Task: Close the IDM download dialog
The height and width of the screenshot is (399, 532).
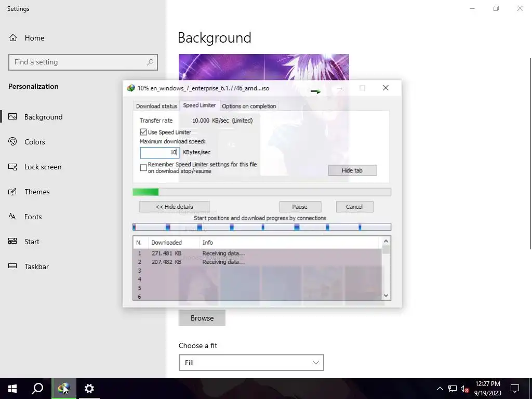Action: coord(385,88)
